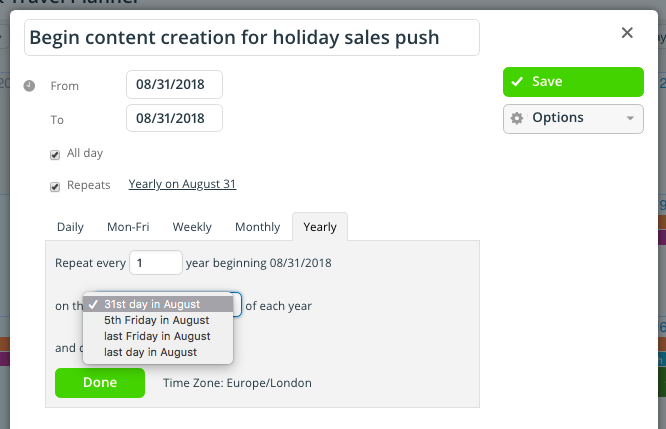Click the Repeat every number field
The height and width of the screenshot is (429, 666).
[156, 263]
